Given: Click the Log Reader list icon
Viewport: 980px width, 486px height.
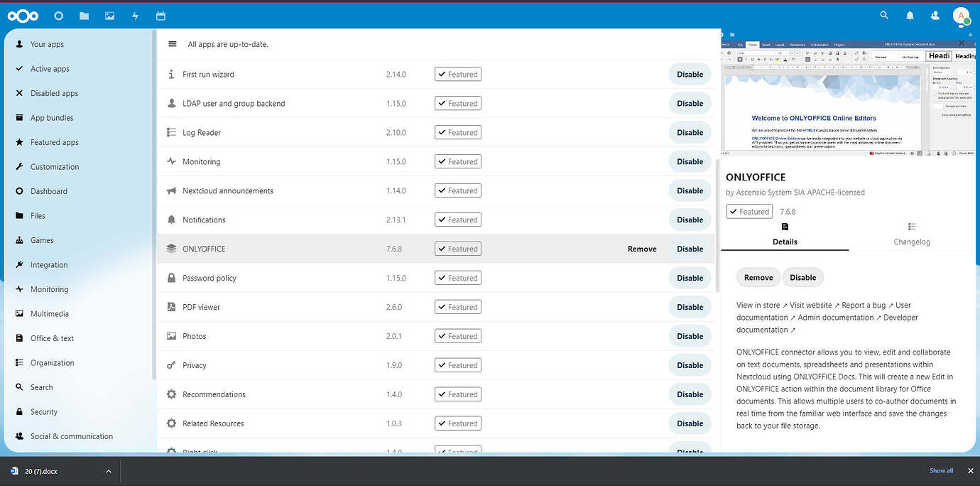Looking at the screenshot, I should tap(171, 132).
